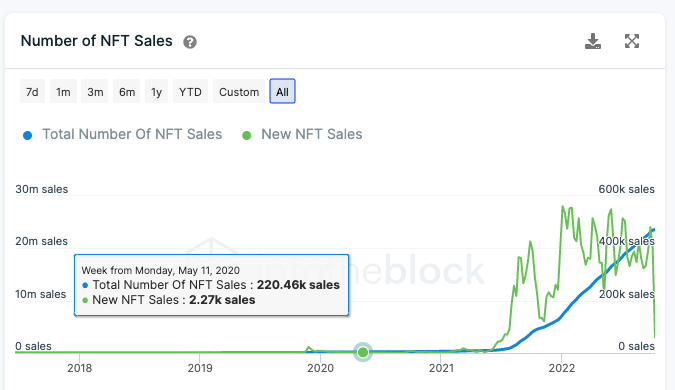Screen dimensions: 675x390
Task: Click tooltip date Week from Monday, May 11, 2020
Action: 161,270
